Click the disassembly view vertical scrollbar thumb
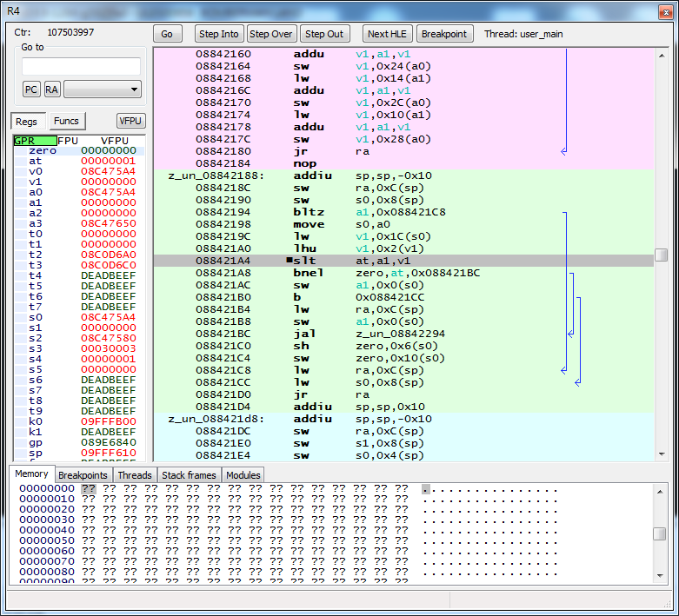679x616 pixels. tap(661, 255)
